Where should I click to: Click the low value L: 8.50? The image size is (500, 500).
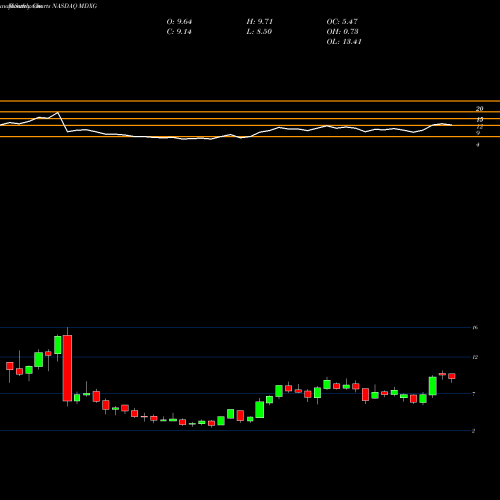click(259, 32)
